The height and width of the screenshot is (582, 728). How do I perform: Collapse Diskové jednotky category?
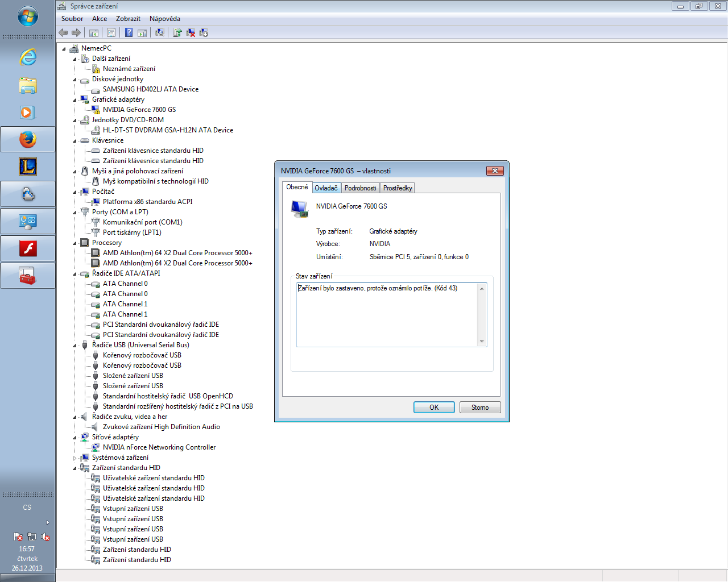pyautogui.click(x=75, y=80)
